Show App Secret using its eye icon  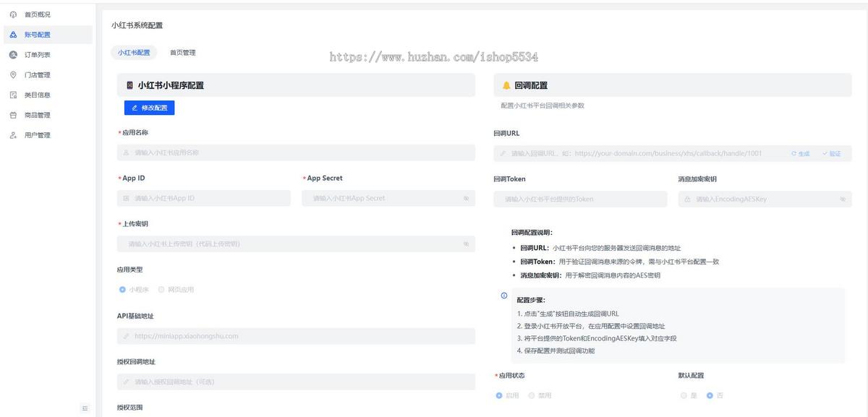point(467,198)
